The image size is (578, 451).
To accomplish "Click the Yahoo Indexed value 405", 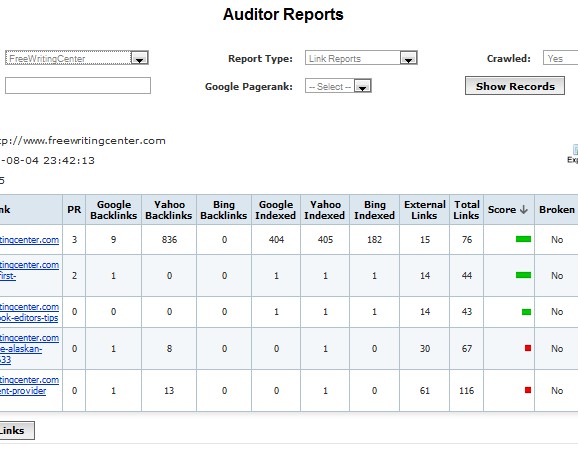I will (325, 240).
